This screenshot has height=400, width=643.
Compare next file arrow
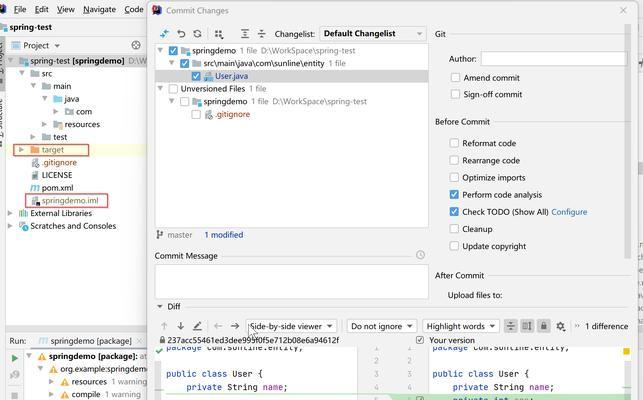coord(235,326)
